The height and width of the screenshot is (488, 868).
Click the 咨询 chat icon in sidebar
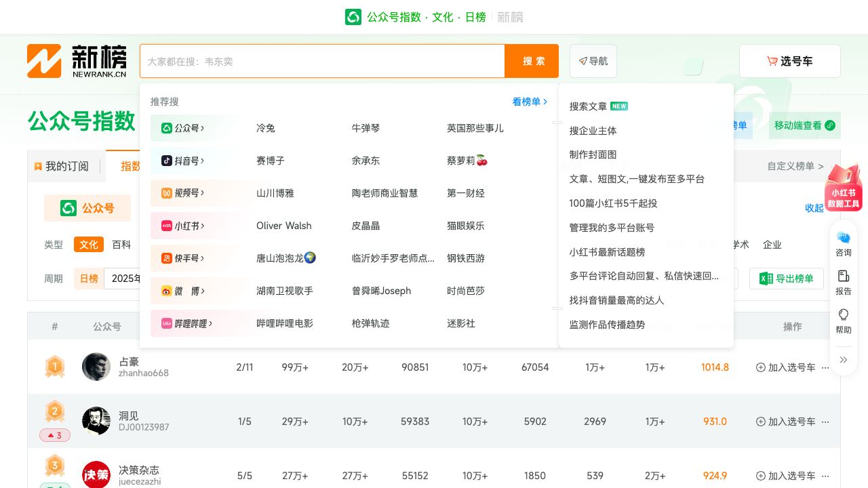[843, 243]
